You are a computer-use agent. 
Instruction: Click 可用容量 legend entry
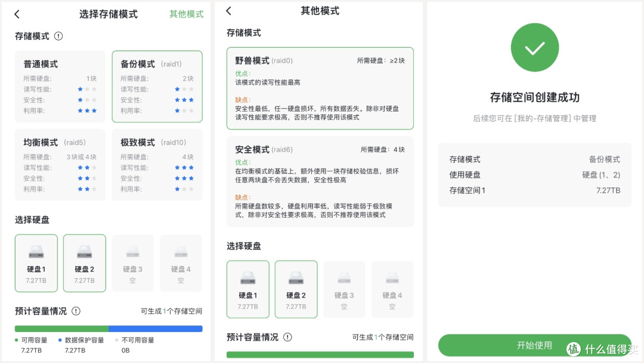31,345
